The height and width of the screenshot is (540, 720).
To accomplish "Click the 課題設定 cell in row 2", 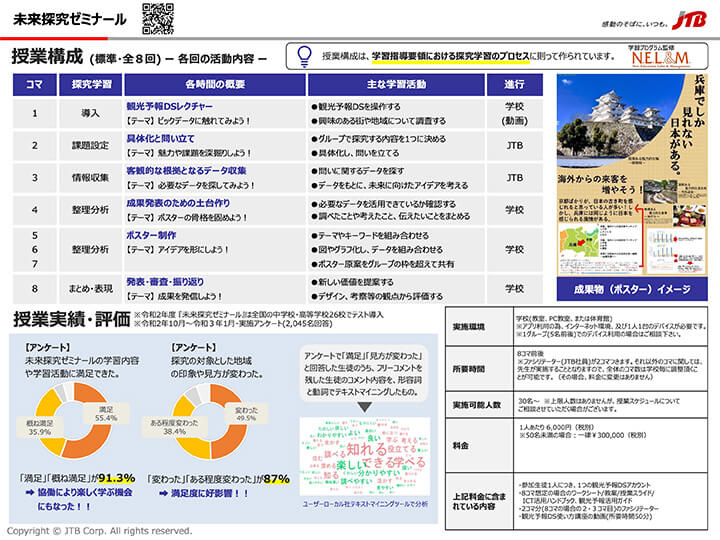I will pyautogui.click(x=90, y=146).
